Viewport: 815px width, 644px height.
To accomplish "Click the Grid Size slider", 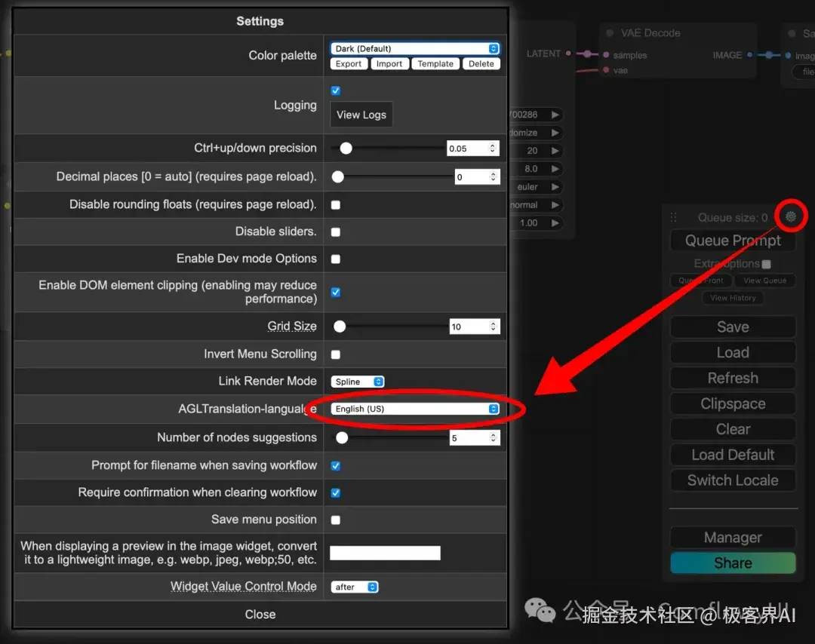I will [390, 327].
